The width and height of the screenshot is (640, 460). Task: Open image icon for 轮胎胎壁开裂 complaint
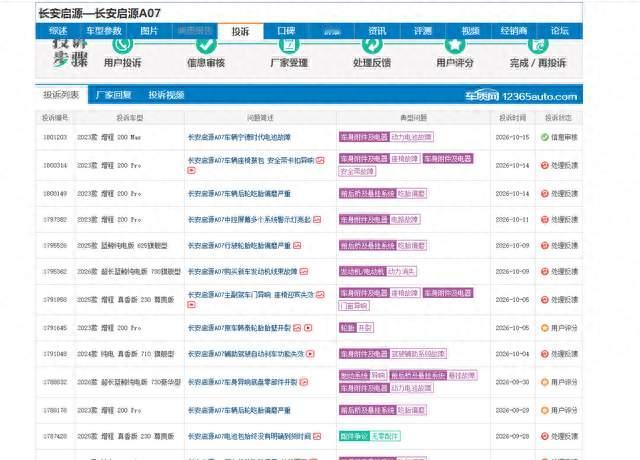tap(297, 328)
